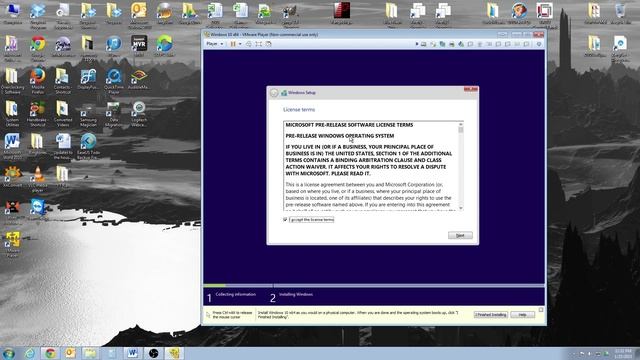
Task: Click the hard disk device icon in the VMware toolbar
Action: pyautogui.click(x=424, y=44)
